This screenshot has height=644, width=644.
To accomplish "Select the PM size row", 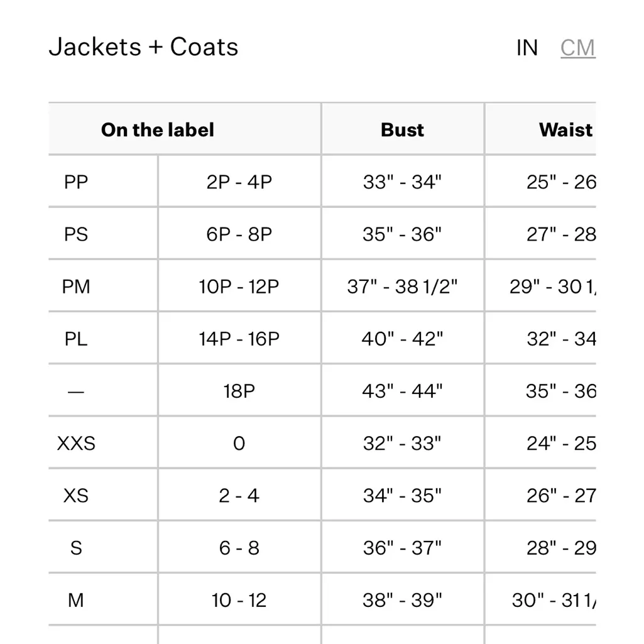I will click(x=76, y=286).
